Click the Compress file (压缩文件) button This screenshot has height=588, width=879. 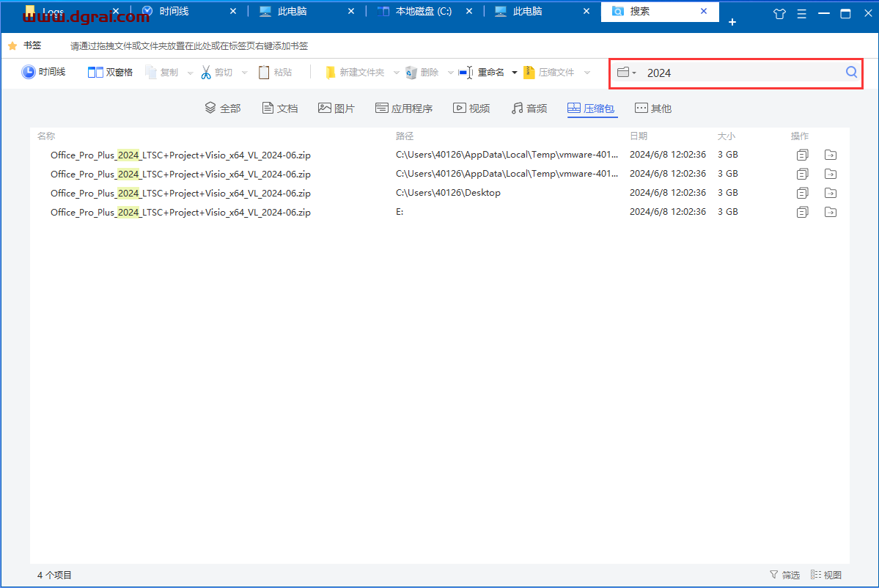(x=549, y=73)
